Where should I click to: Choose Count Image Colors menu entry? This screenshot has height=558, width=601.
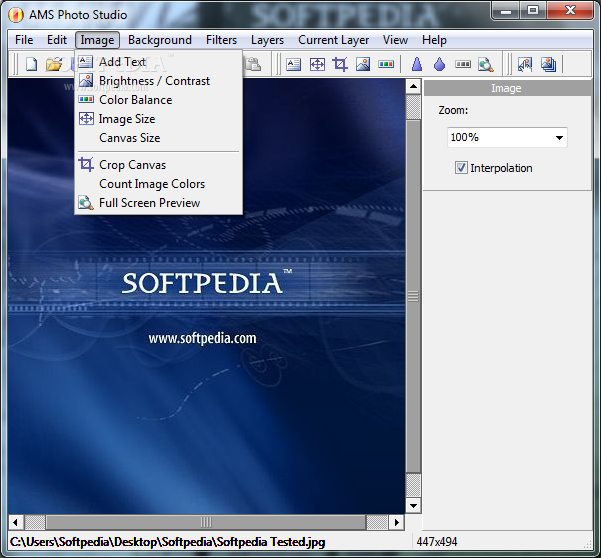[x=158, y=184]
